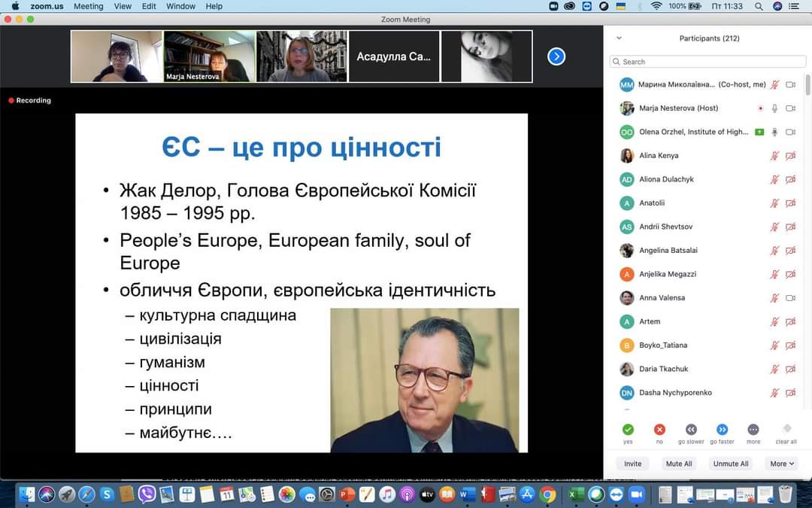This screenshot has width=812, height=508.
Task: Open the "more" reactions icon
Action: (x=753, y=430)
